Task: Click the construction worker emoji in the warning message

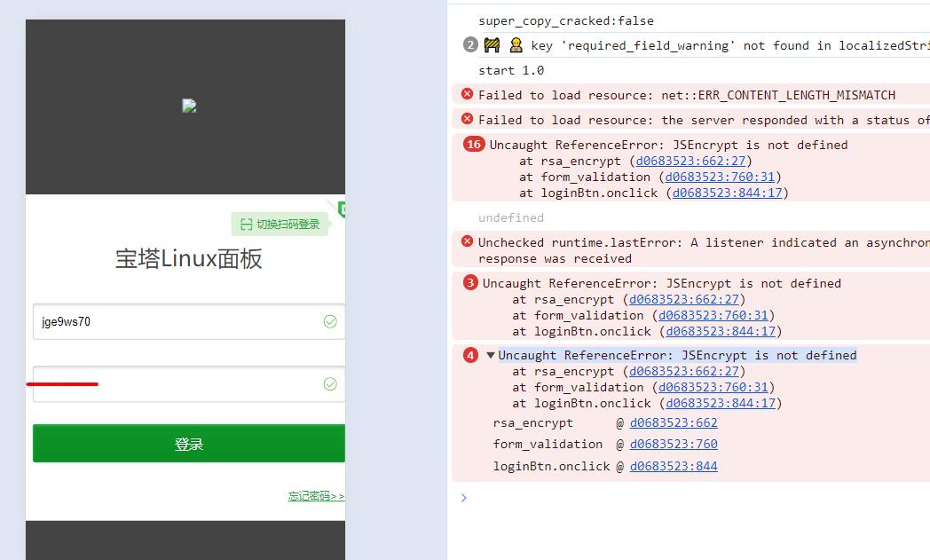Action: [516, 45]
